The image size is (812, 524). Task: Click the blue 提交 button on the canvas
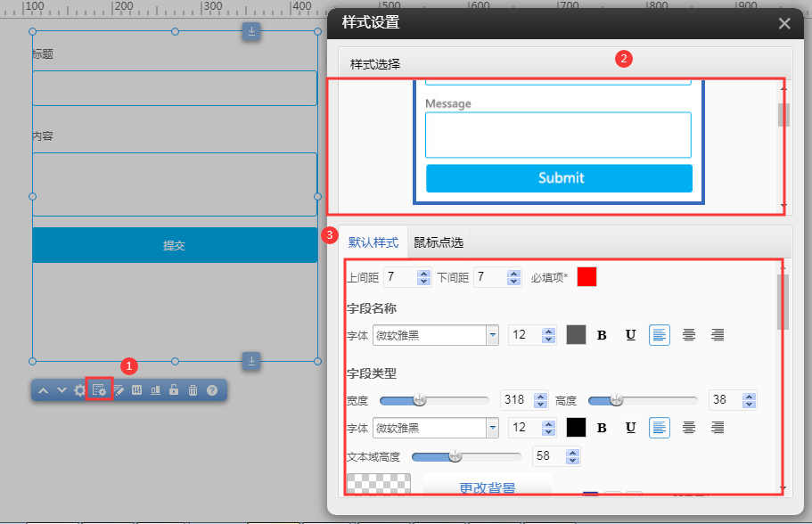coord(175,245)
